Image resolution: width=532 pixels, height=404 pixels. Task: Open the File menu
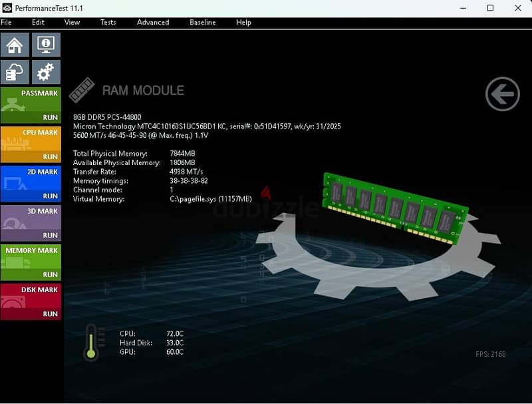[6, 23]
